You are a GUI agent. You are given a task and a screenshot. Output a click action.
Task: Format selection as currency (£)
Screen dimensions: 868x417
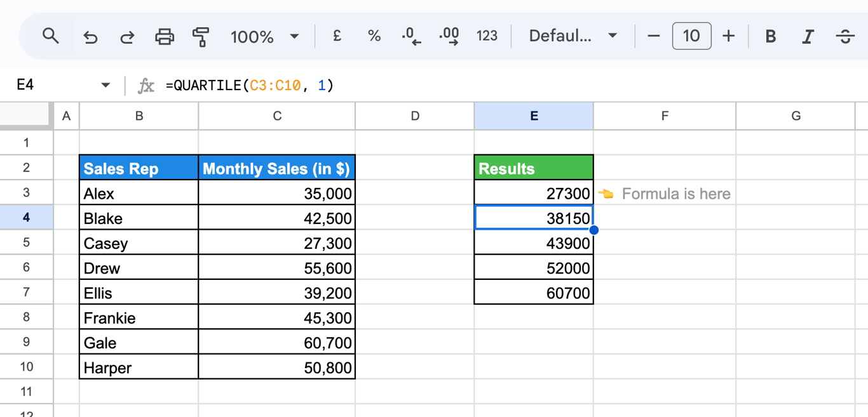337,36
